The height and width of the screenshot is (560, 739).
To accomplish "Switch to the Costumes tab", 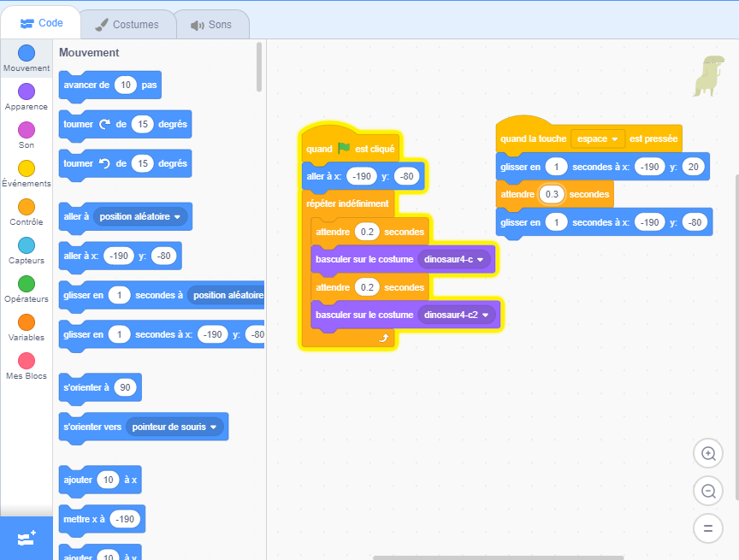I will tap(127, 25).
